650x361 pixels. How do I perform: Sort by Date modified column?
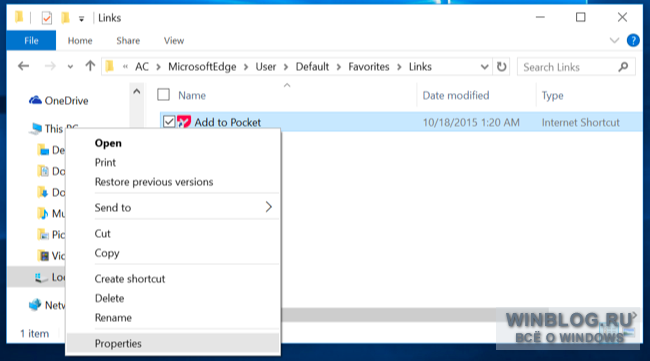click(x=456, y=96)
